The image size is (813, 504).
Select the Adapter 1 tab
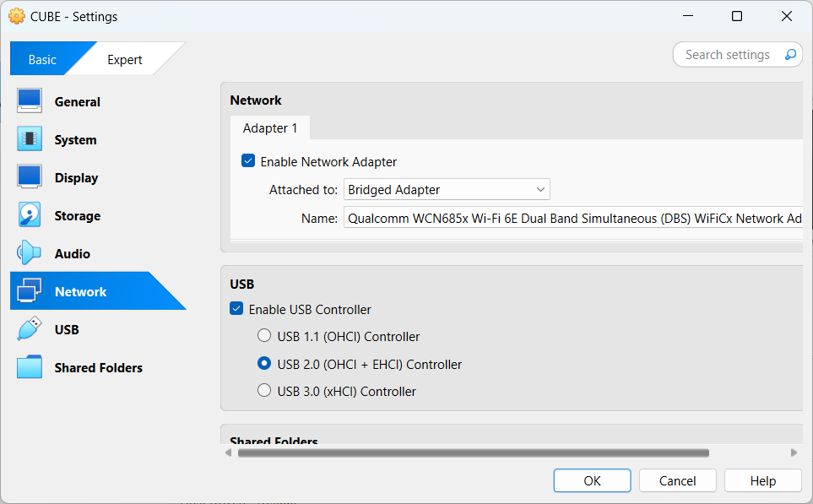(x=270, y=128)
